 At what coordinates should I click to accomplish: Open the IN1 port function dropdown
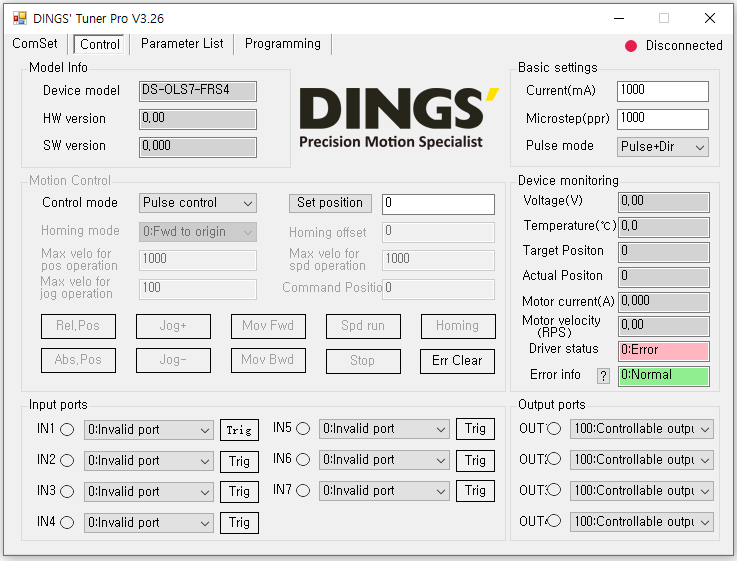149,430
